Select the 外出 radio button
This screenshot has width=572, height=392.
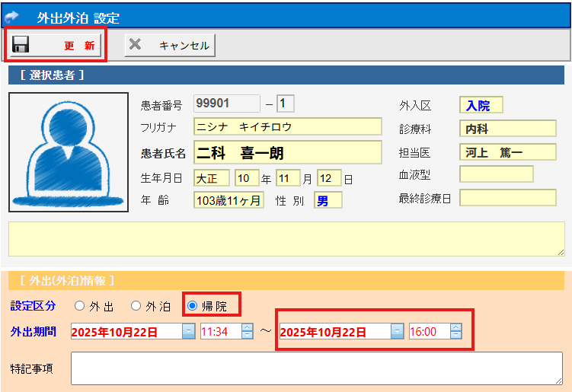80,306
